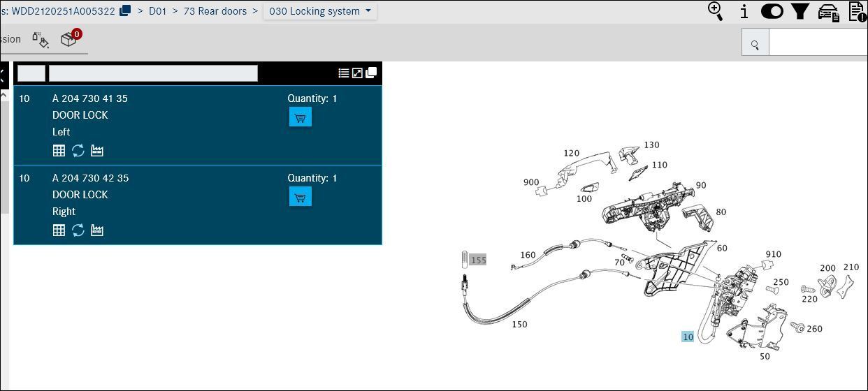
Task: Navigate to D01 breadcrumb link
Action: tap(157, 11)
